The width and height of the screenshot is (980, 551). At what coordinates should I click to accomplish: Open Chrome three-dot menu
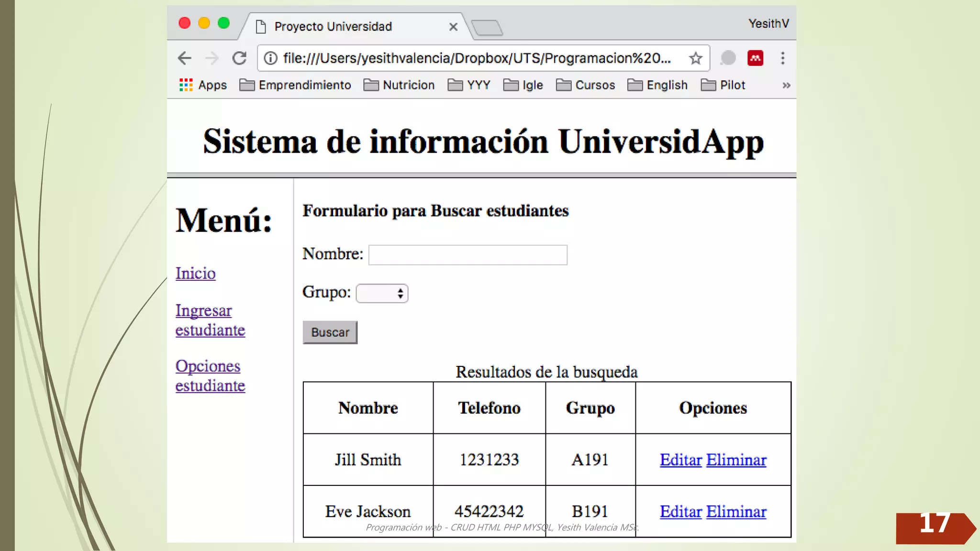tap(782, 58)
